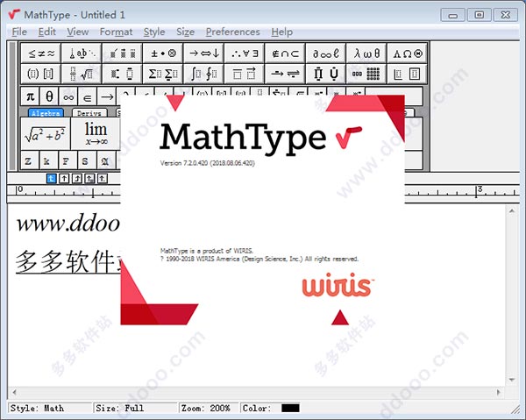
Task: Click the '多多软件' text in equation
Action: tap(68, 261)
